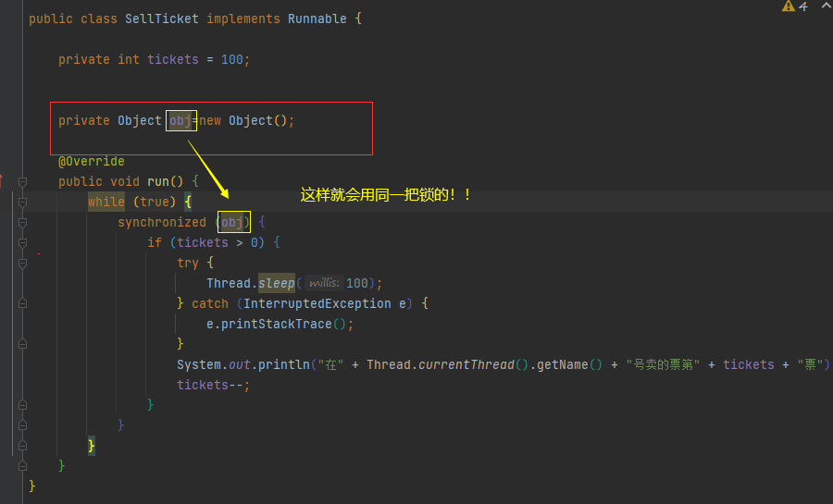Click the 'synchronized' keyword
Image resolution: width=833 pixels, height=504 pixels.
coord(162,222)
